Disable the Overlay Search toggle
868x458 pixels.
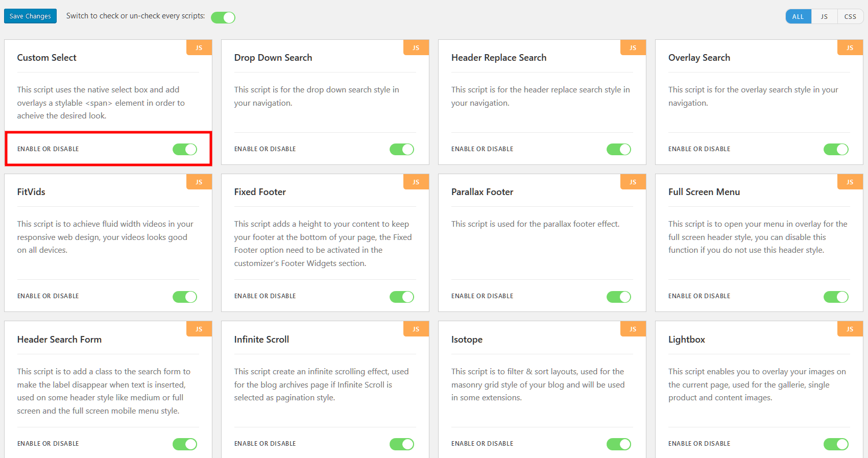[836, 149]
